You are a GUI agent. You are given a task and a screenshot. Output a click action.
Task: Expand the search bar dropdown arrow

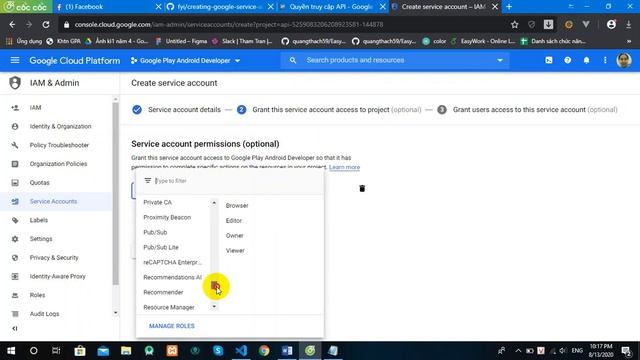(x=500, y=60)
